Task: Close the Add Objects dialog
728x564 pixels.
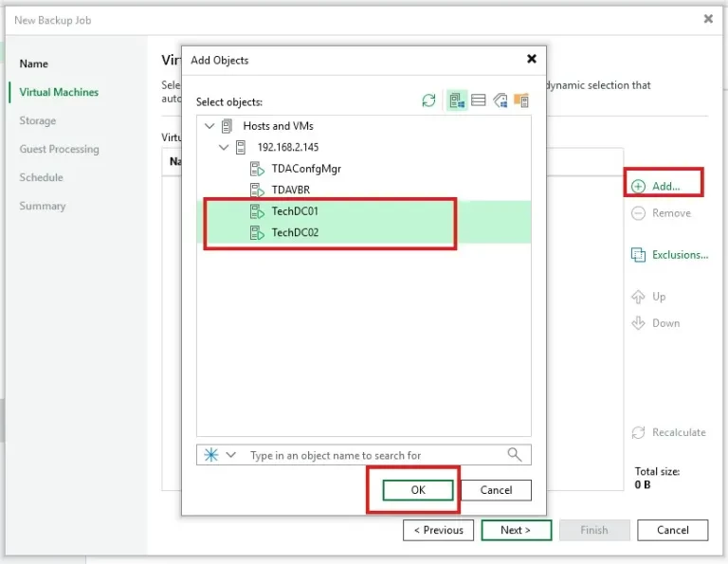Action: click(x=532, y=59)
